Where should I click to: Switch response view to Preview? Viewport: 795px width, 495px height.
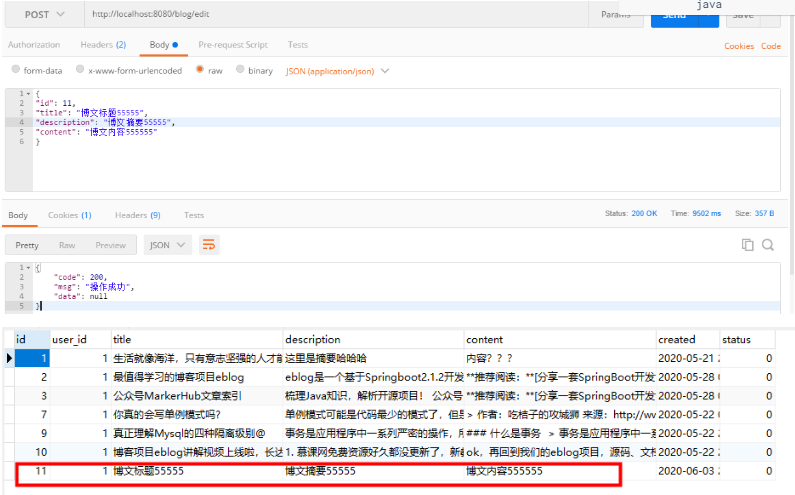[x=111, y=245]
